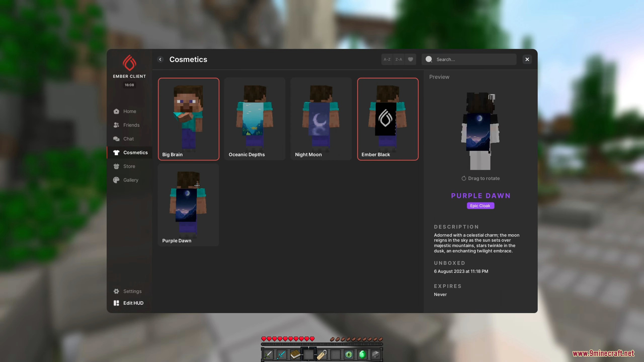This screenshot has height=362, width=644.
Task: Sort cosmetics A-Z
Action: click(387, 60)
